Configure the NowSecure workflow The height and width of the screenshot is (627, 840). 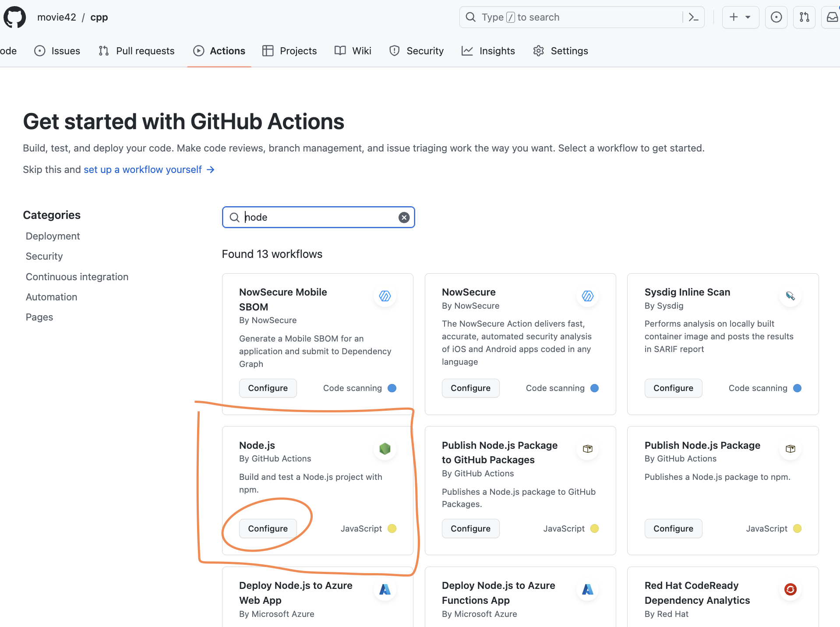click(471, 388)
